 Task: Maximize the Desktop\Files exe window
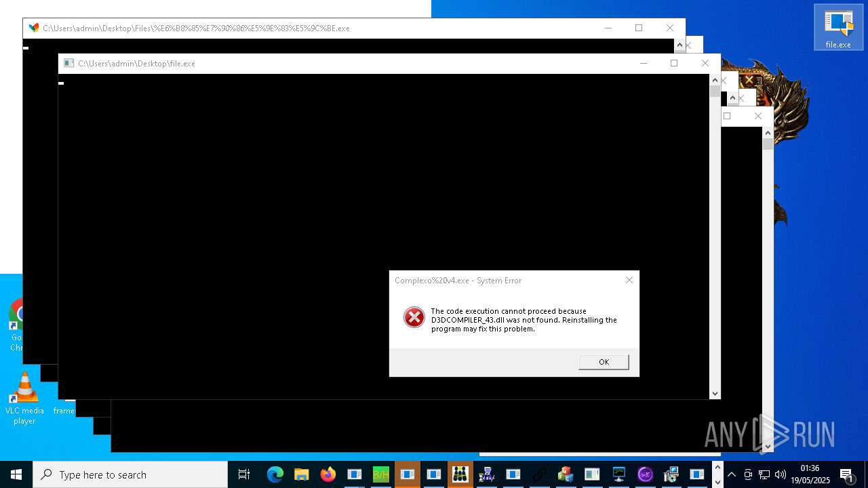(x=639, y=28)
